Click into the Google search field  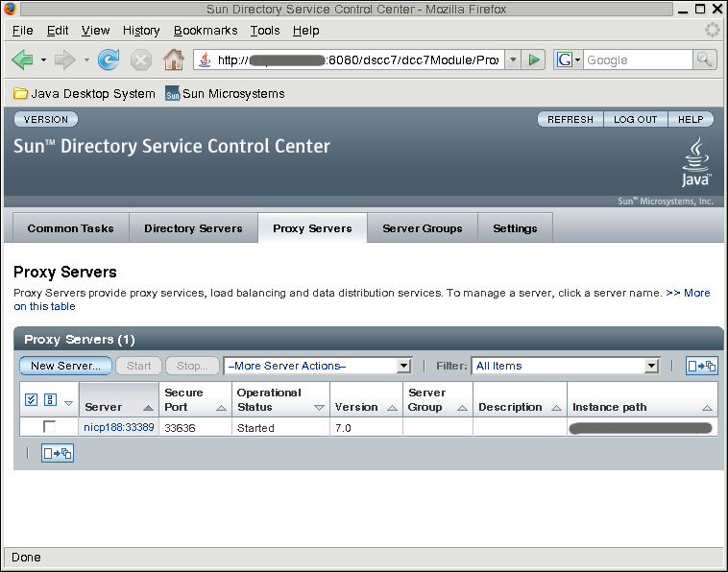pos(638,60)
